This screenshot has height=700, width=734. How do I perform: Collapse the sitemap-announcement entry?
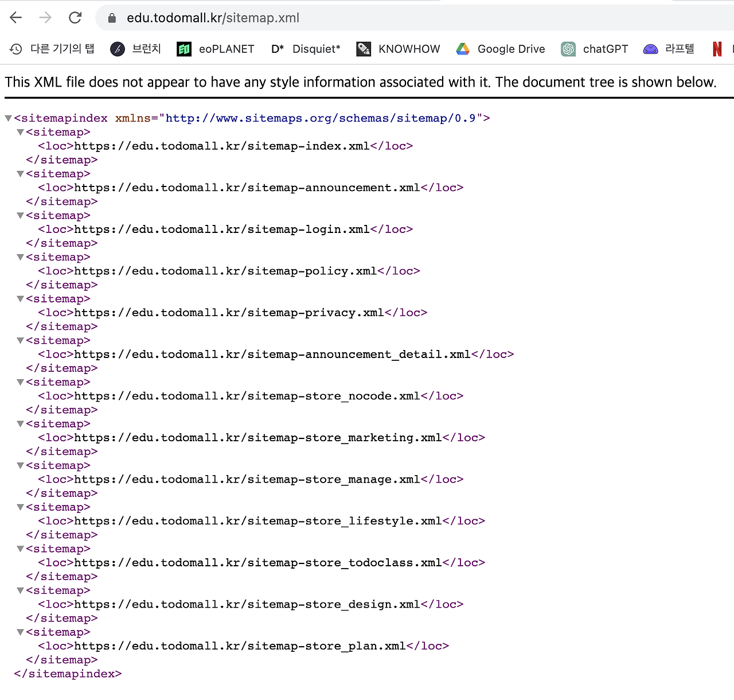20,173
